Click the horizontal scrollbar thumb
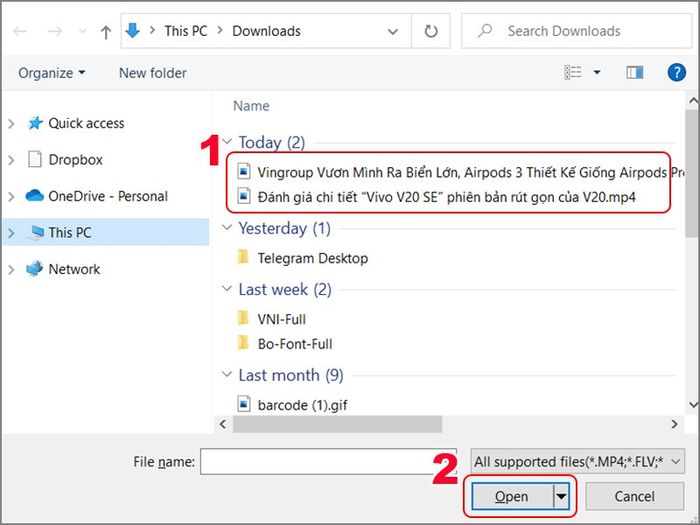Image resolution: width=700 pixels, height=525 pixels. point(338,424)
